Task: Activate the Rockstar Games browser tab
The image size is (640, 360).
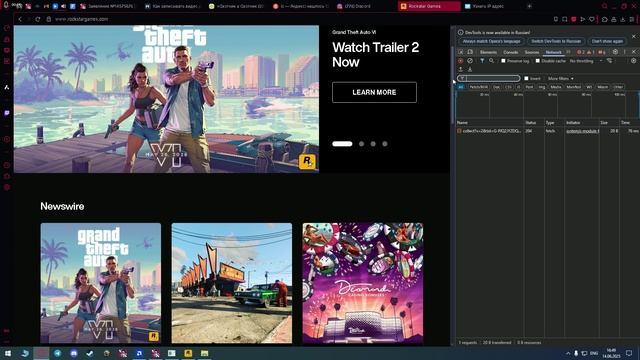Action: (429, 6)
